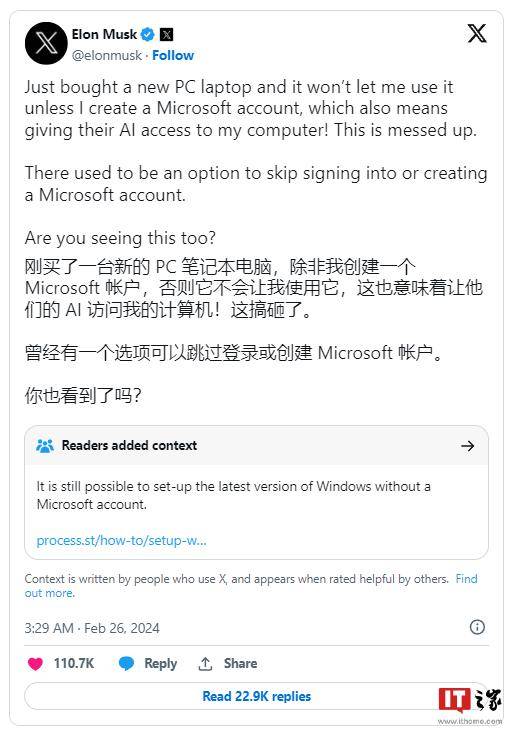Click the X logo in the top corner
This screenshot has height=732, width=510.
click(x=477, y=33)
